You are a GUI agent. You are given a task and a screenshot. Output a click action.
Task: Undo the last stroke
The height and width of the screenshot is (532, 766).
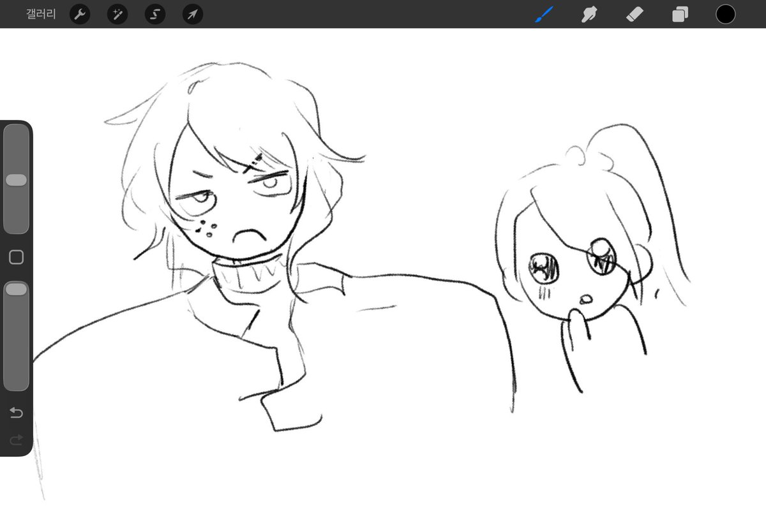(17, 413)
